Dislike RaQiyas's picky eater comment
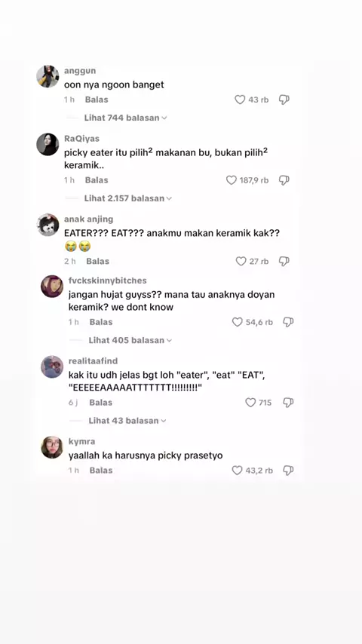This screenshot has width=362, height=644. click(x=284, y=180)
